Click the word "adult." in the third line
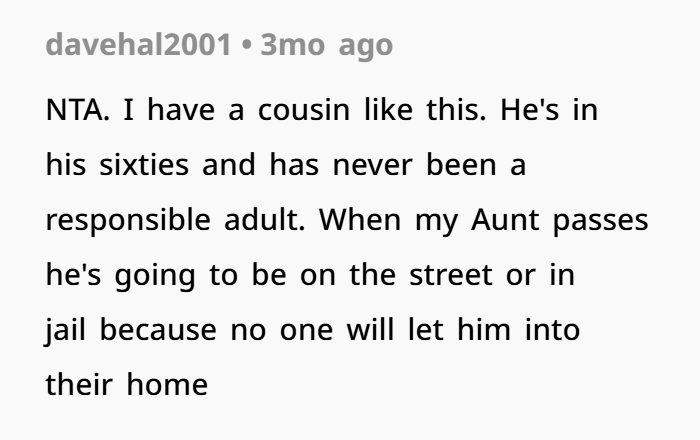The width and height of the screenshot is (700, 440). (x=265, y=220)
